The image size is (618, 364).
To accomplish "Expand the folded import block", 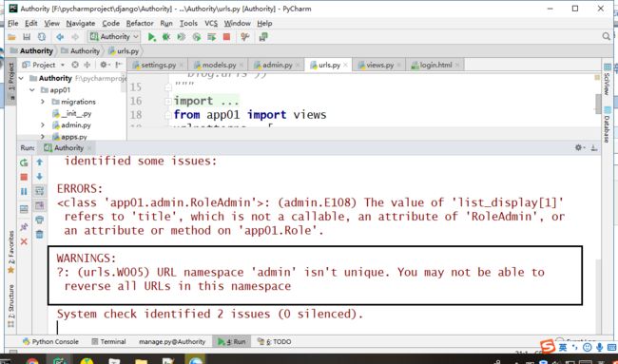I will tap(167, 102).
